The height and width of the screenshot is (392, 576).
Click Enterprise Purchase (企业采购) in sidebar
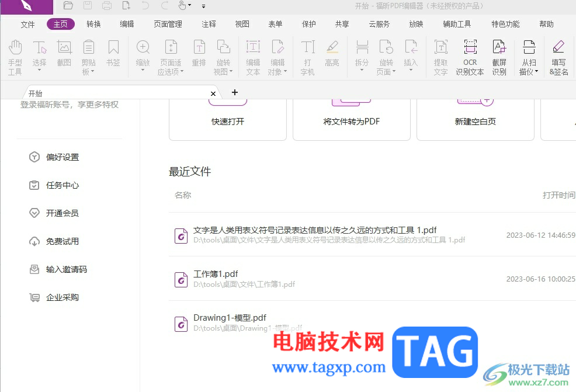tap(54, 297)
